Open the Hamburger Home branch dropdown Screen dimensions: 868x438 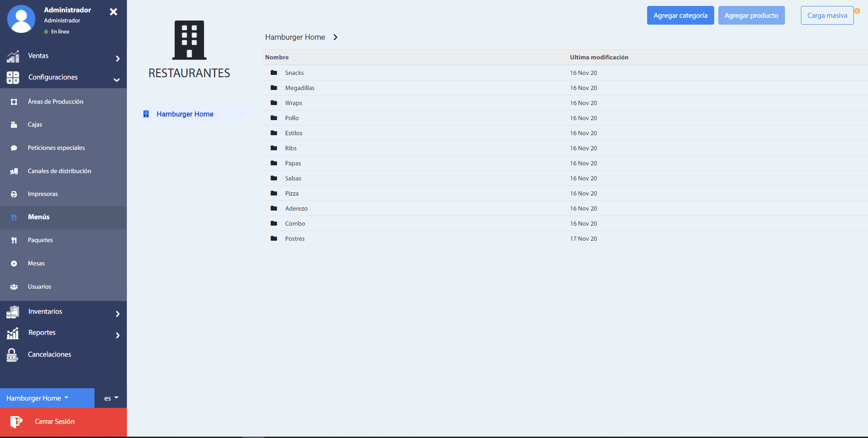pyautogui.click(x=38, y=398)
